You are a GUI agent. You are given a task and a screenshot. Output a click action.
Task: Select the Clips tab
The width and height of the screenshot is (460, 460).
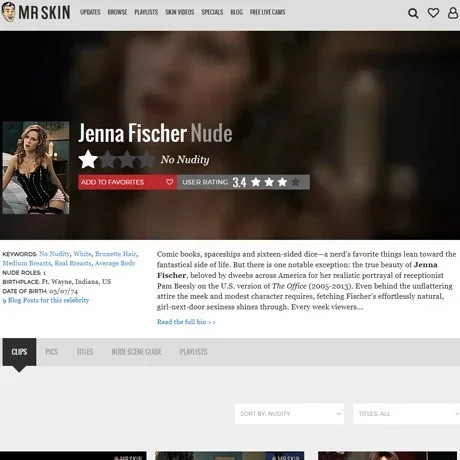[19, 352]
